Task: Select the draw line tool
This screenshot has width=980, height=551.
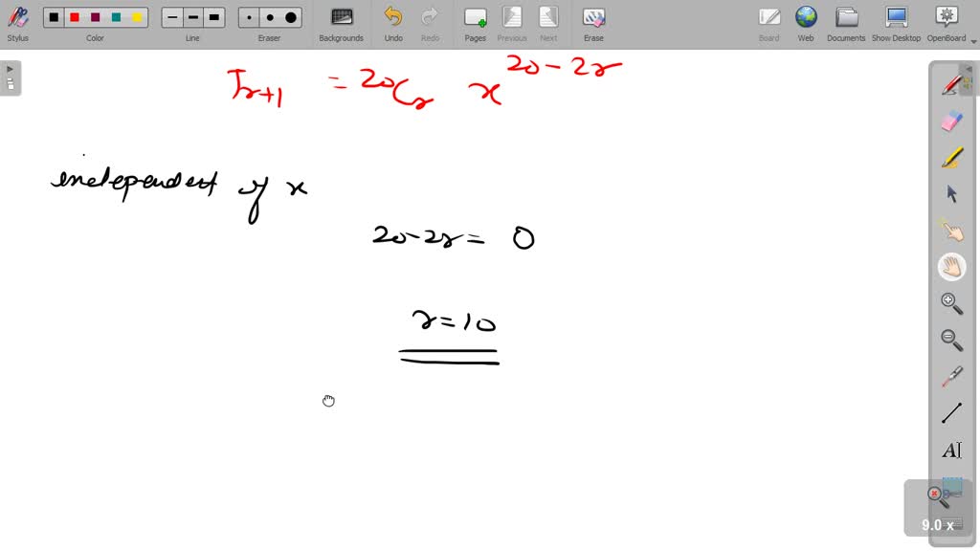Action: 952,413
